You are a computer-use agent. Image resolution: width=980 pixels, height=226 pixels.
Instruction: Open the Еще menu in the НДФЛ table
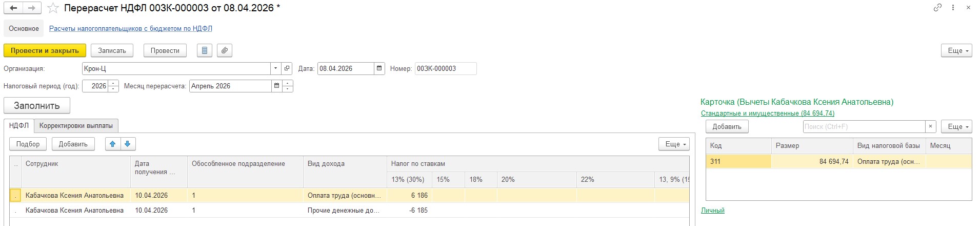(x=673, y=144)
